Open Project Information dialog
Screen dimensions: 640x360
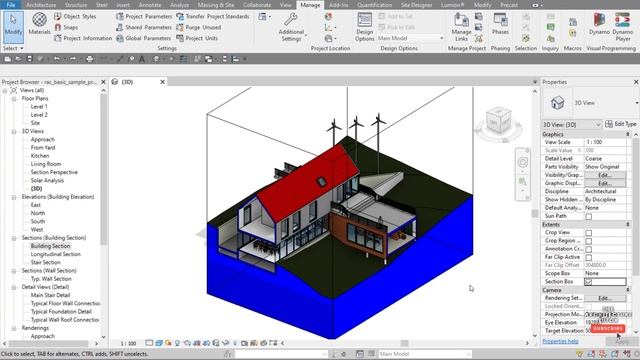tap(83, 38)
